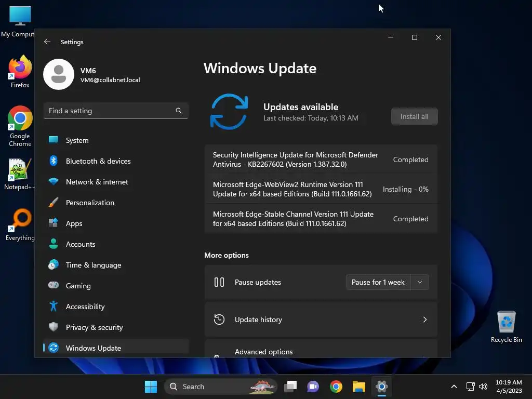Go to Network & internet settings
Screen dimensions: 532x399
116,182
